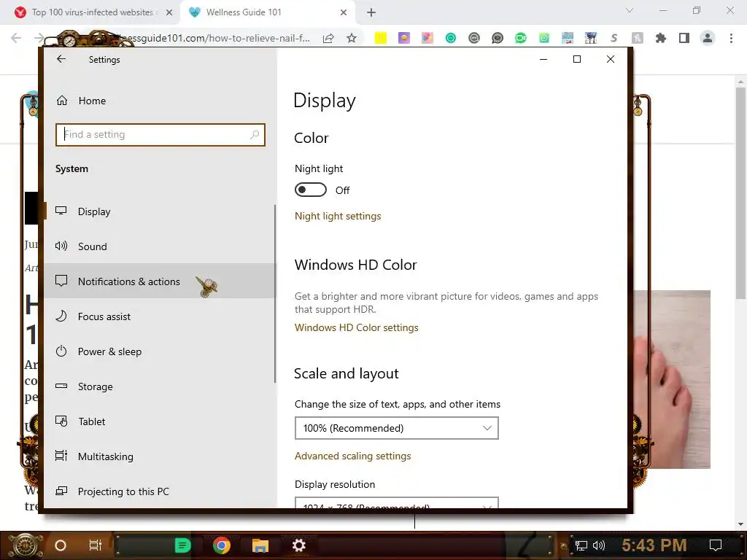Screen dimensions: 747x560
Task: Click the Chrome address bar URL
Action: pos(222,38)
